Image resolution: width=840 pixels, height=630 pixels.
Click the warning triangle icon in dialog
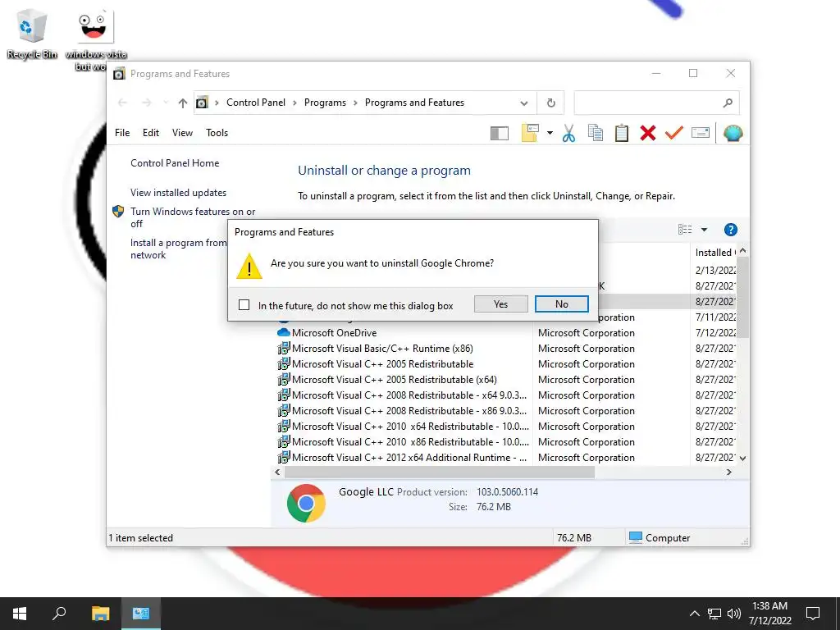click(249, 267)
